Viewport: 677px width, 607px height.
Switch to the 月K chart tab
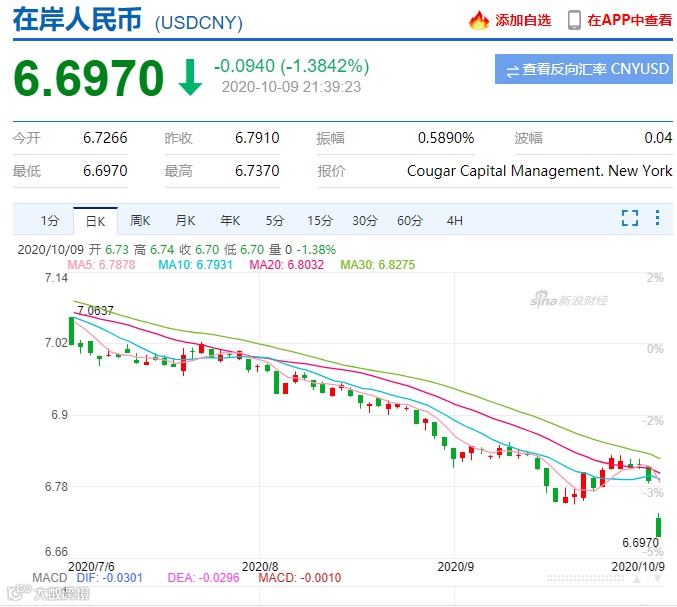coord(185,221)
